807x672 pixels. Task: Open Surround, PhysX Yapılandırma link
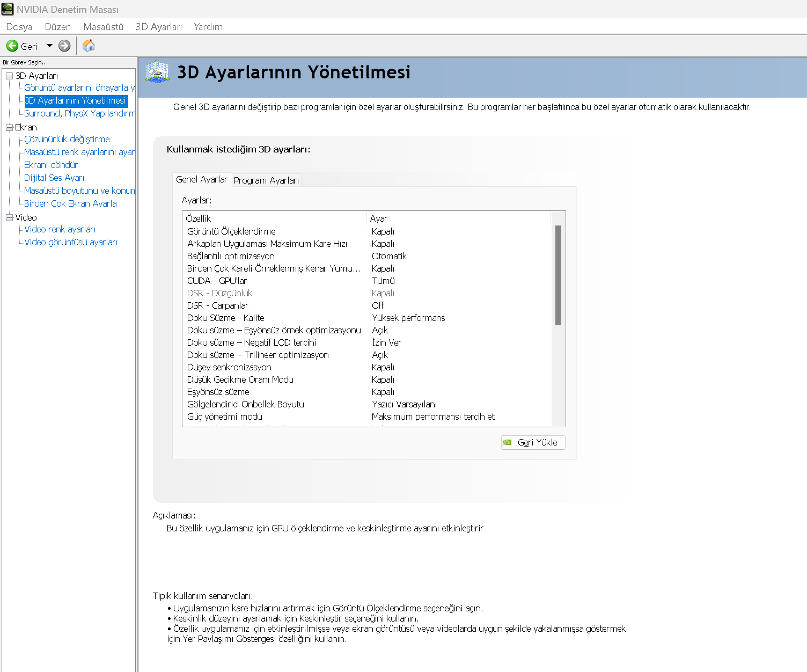coord(79,113)
